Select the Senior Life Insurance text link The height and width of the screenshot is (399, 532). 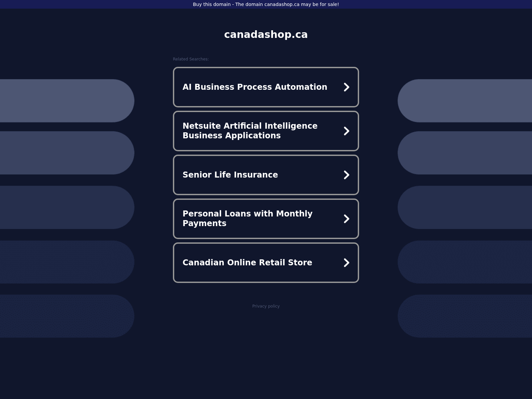230,175
